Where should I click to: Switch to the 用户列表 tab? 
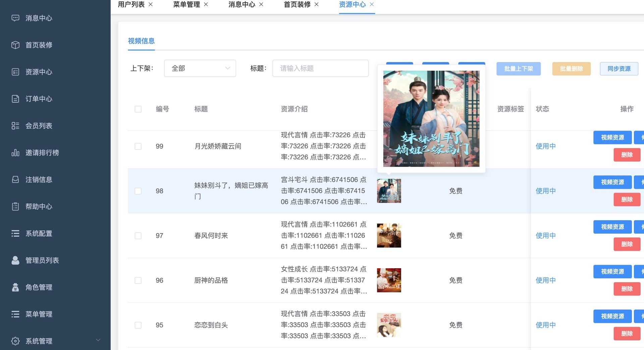point(131,4)
